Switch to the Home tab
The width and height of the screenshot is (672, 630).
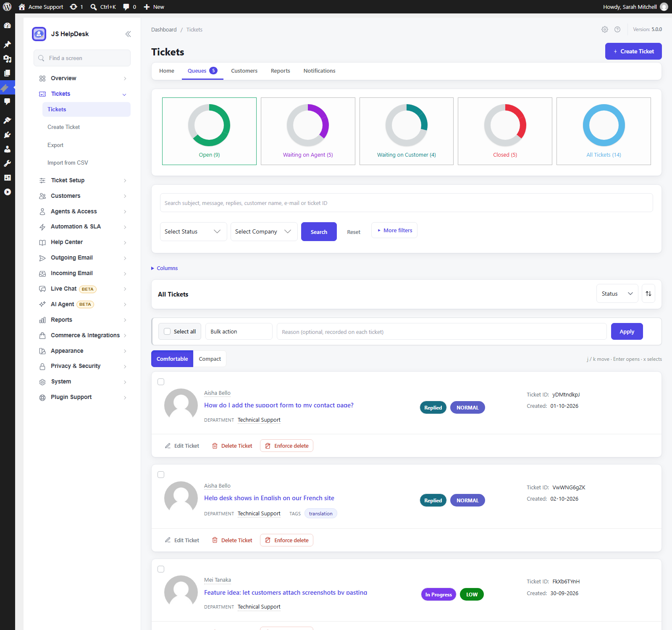click(x=167, y=71)
